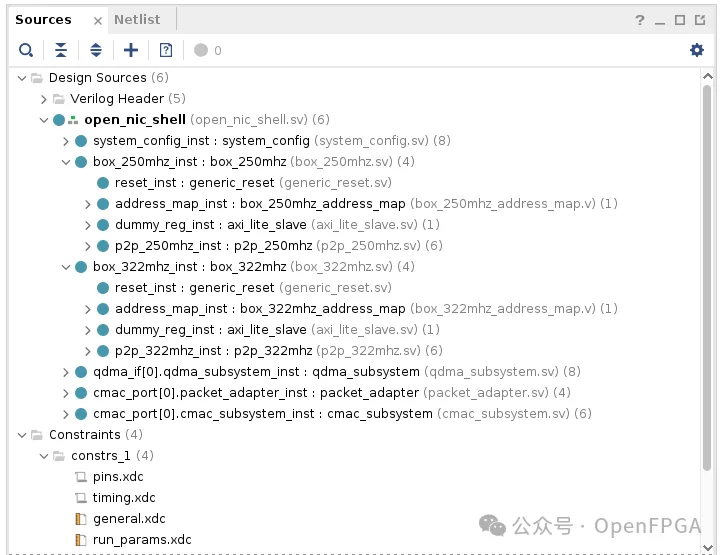This screenshot has width=724, height=555.
Task: Select the Sources tab
Action: (x=43, y=19)
